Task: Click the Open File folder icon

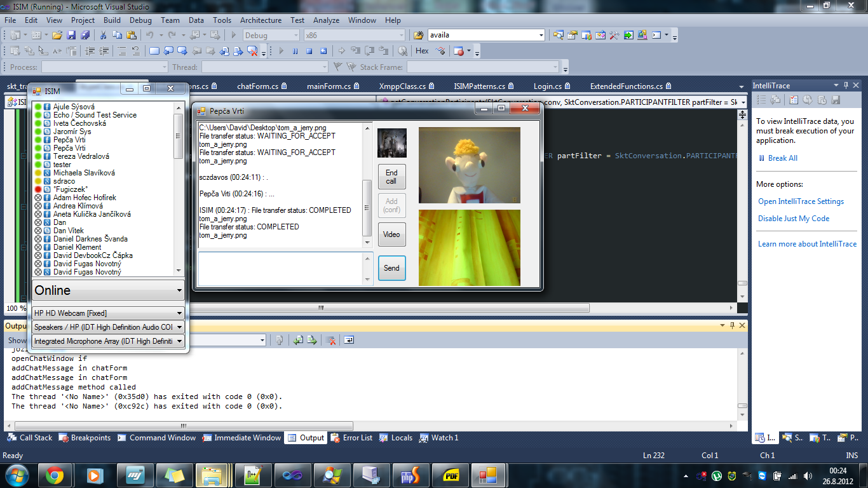Action: (x=57, y=35)
